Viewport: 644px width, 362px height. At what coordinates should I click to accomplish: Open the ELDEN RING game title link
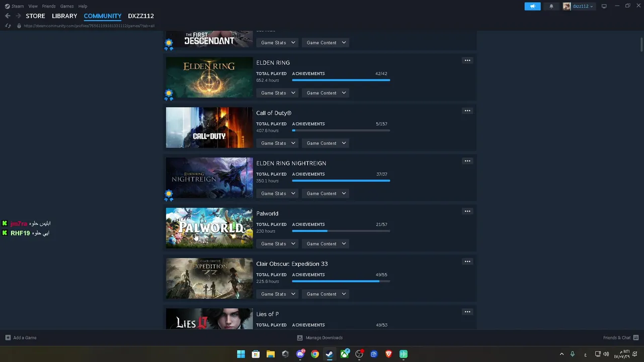[x=273, y=63]
